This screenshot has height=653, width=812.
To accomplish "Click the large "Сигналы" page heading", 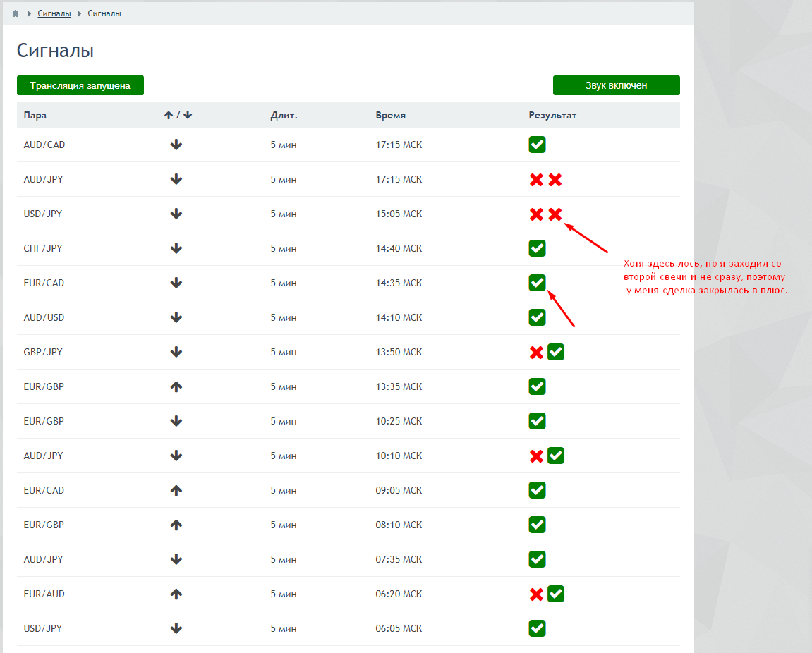I will [56, 51].
